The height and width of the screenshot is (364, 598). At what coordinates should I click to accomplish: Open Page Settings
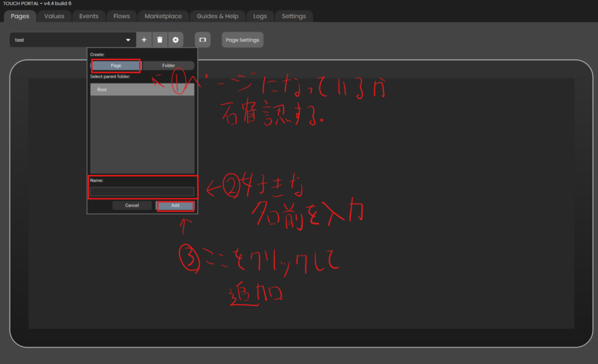point(242,40)
